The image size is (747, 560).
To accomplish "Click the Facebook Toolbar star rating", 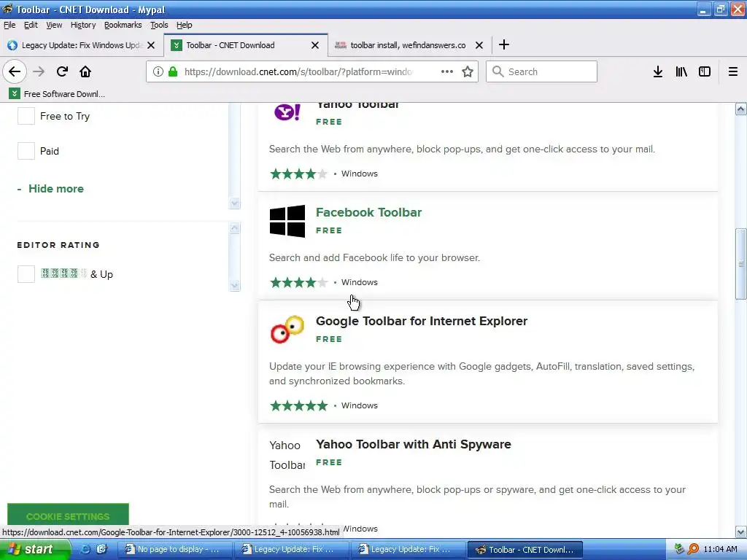I will tap(298, 282).
